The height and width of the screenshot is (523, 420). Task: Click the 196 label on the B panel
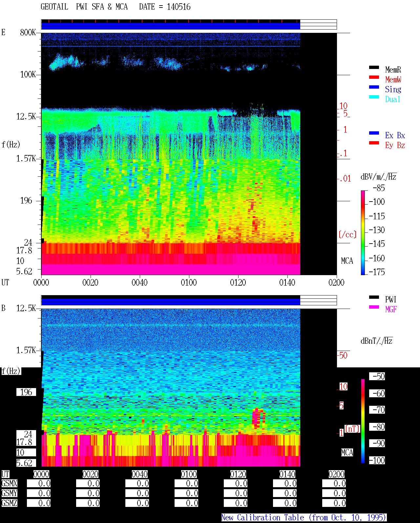coord(26,392)
